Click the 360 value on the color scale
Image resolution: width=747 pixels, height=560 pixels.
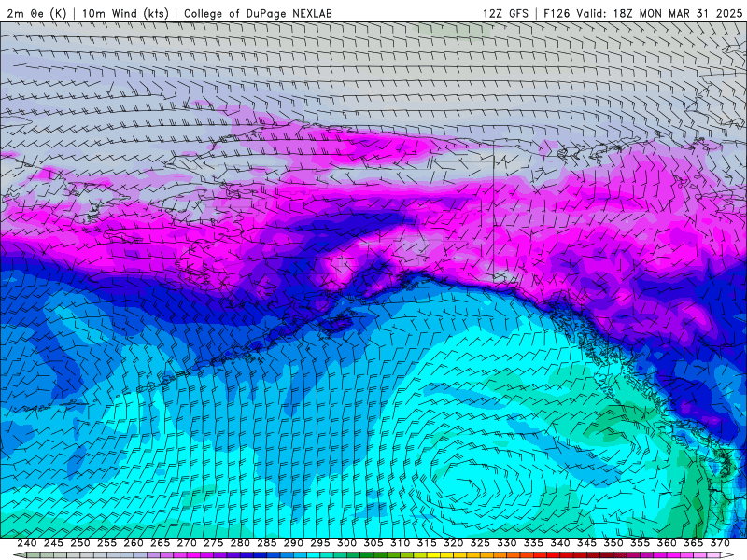click(x=668, y=543)
